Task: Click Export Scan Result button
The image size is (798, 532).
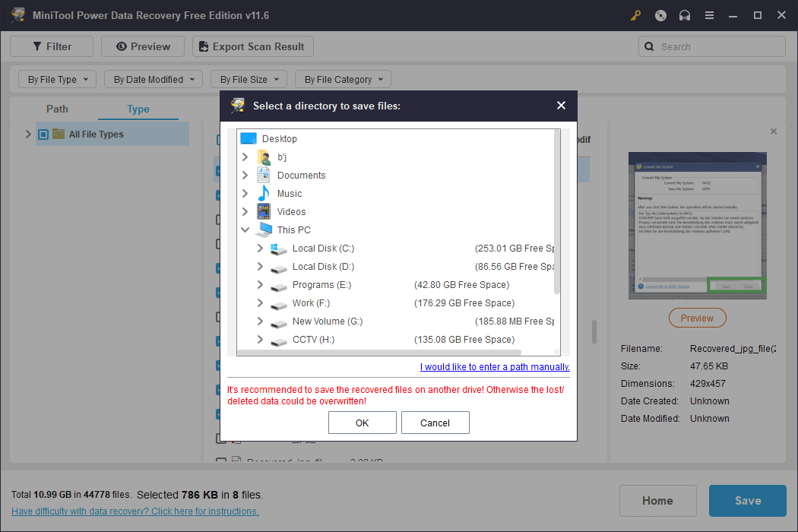Action: point(252,46)
